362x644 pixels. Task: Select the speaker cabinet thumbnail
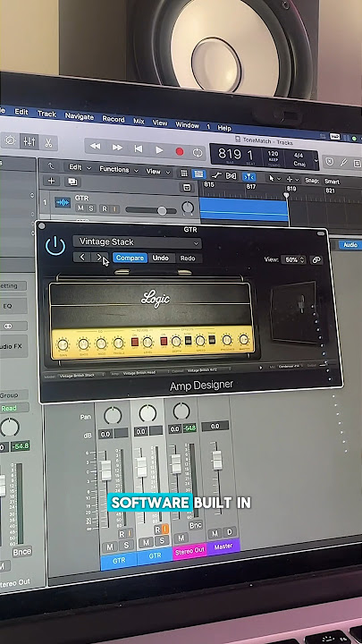tap(294, 313)
